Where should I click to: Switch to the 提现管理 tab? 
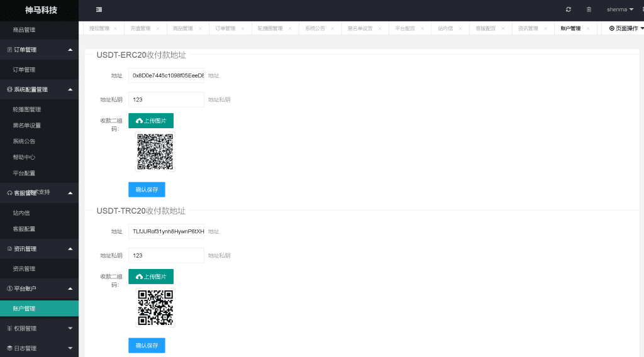(99, 28)
